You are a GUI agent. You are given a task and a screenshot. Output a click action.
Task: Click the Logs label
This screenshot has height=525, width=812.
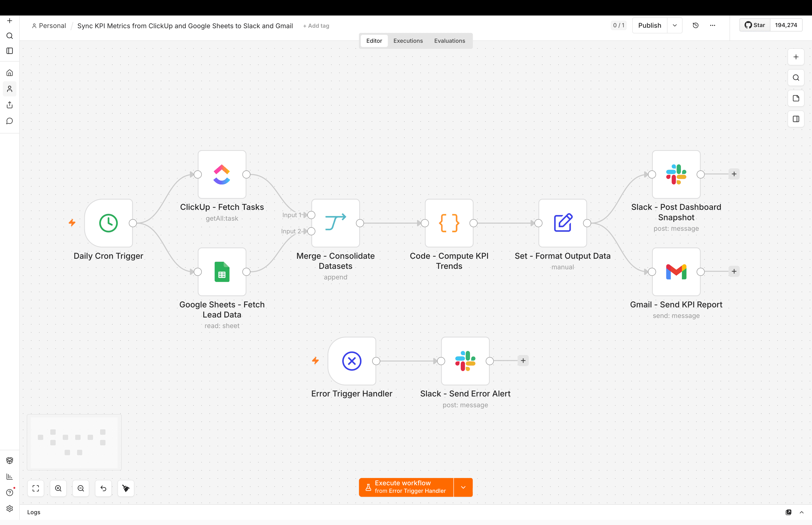(34, 512)
